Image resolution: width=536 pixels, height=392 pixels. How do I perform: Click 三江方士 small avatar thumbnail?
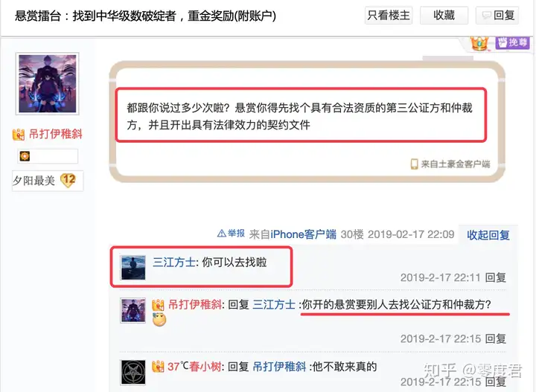coord(133,268)
